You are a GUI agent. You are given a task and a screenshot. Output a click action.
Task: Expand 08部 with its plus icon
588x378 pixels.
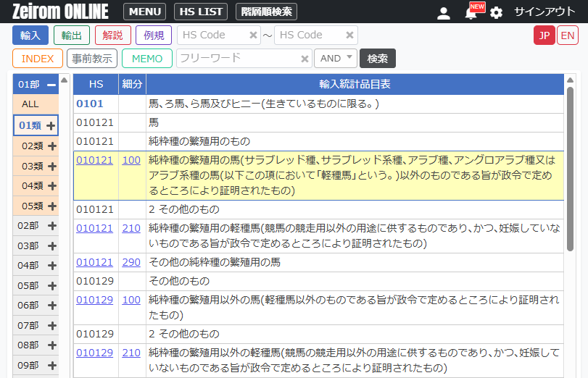pos(52,345)
